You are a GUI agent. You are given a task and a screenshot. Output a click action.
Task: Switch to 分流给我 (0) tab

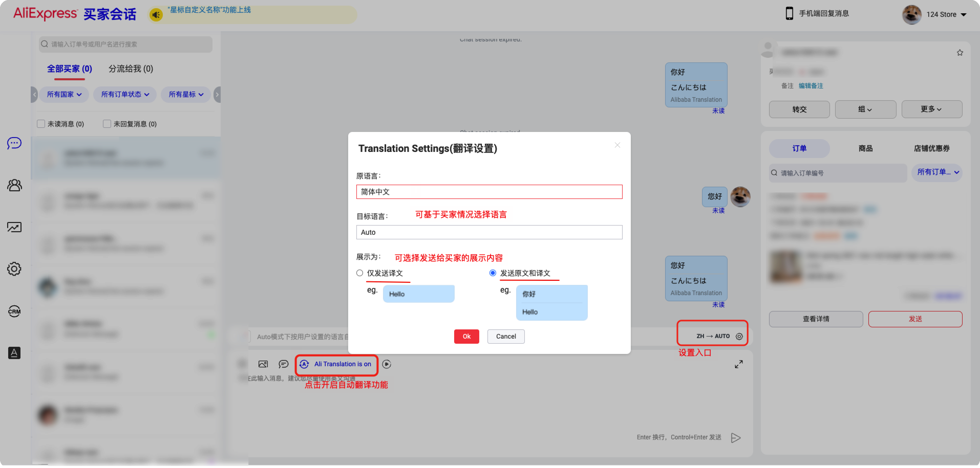[x=131, y=69]
